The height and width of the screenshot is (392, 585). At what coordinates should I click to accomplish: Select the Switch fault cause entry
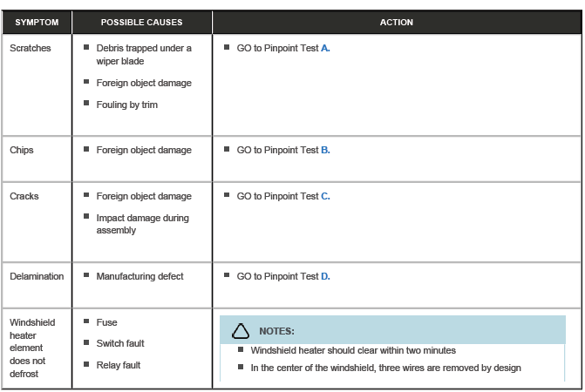[120, 344]
